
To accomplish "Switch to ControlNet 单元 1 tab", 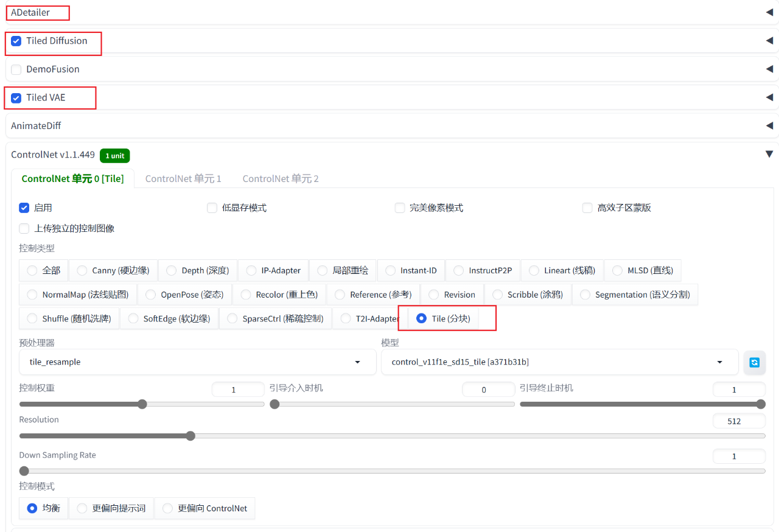I will [183, 178].
